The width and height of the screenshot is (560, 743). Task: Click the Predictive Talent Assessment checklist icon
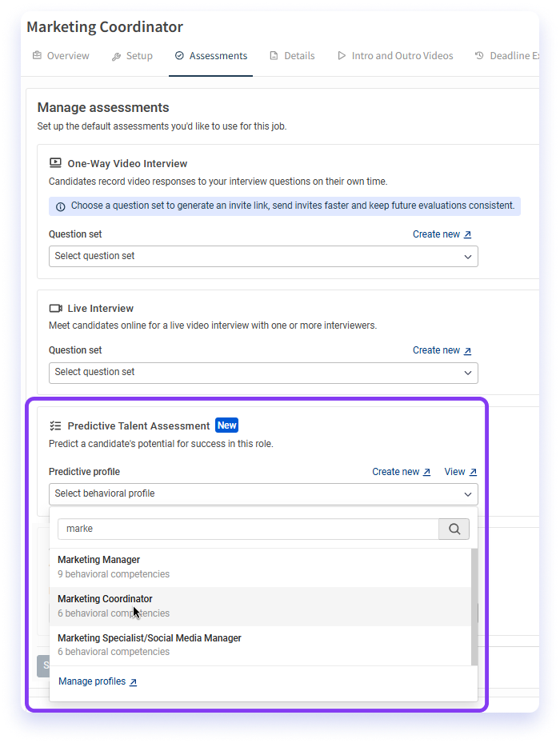pos(55,426)
